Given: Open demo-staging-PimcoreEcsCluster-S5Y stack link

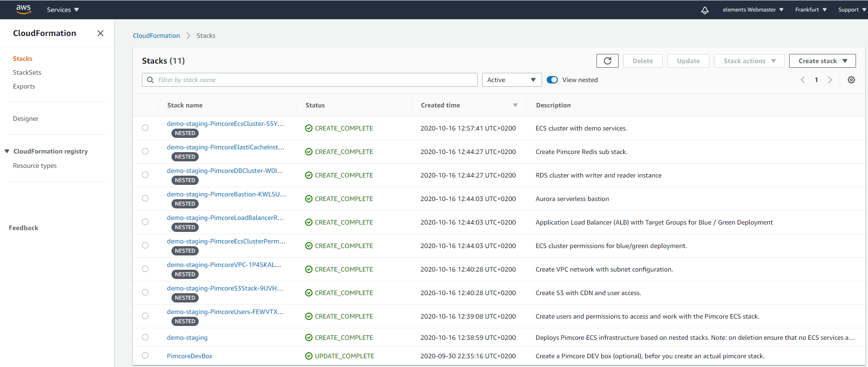Looking at the screenshot, I should 225,124.
